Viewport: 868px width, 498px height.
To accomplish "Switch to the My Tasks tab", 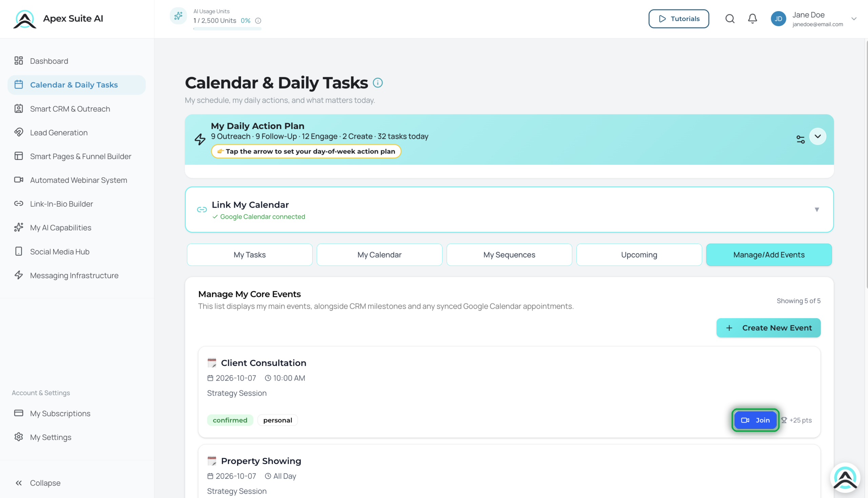I will tap(250, 254).
